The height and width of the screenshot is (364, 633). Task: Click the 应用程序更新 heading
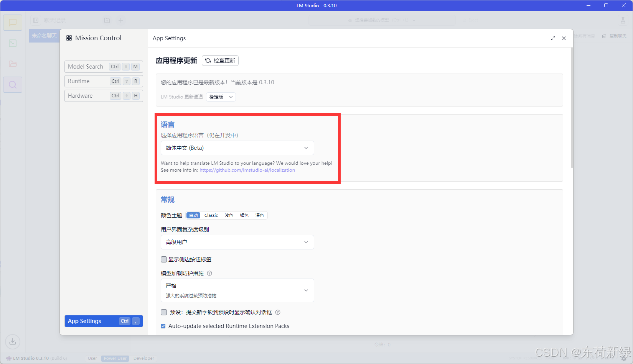176,61
